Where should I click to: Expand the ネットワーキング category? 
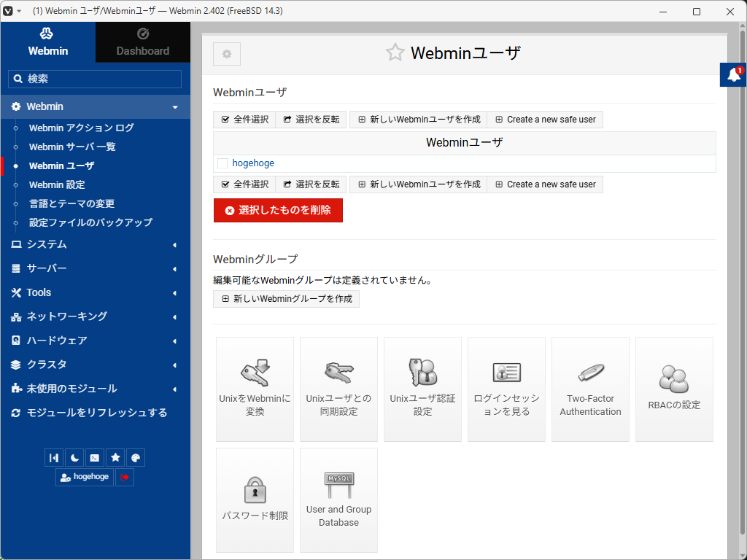(96, 316)
